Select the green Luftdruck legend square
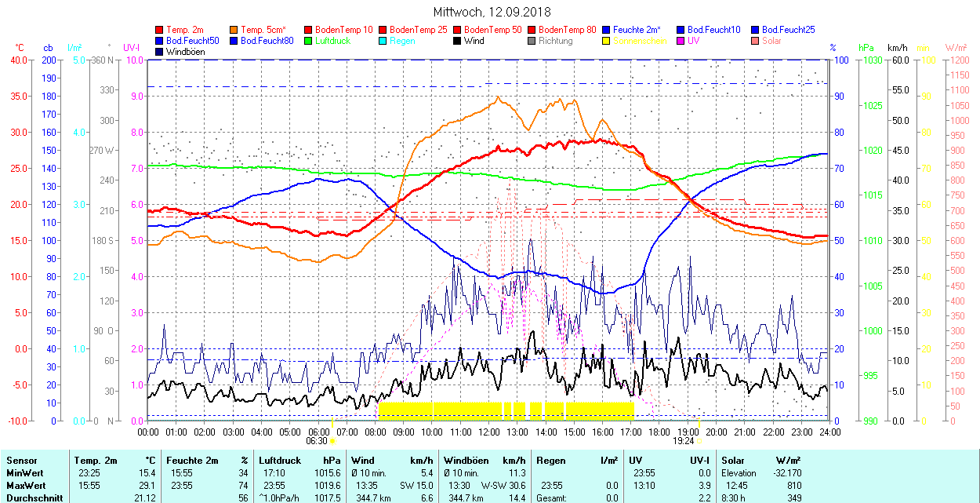This screenshot has height=503, width=980. 308,41
